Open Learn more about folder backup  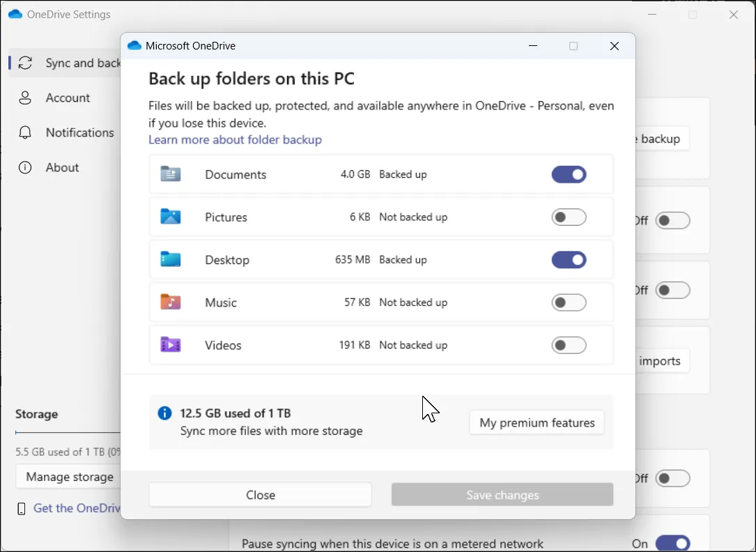tap(235, 139)
